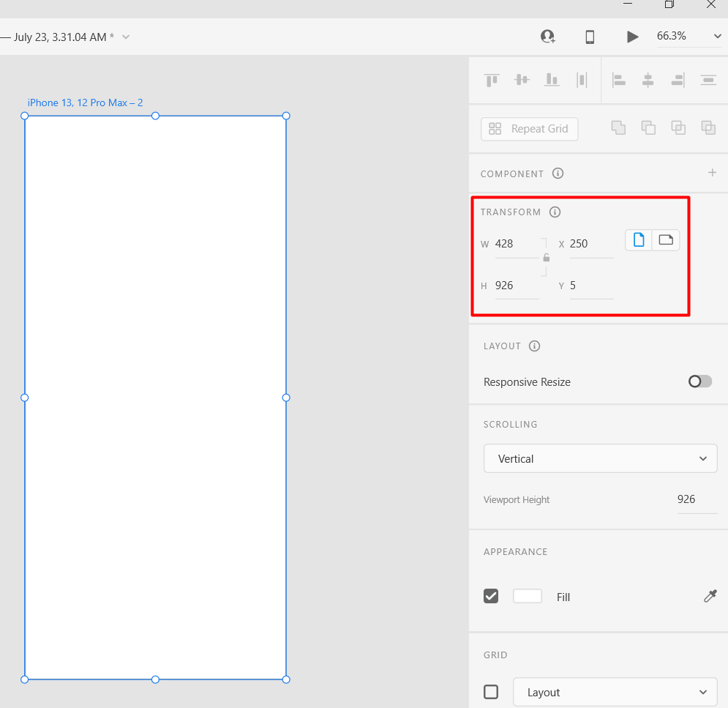Enable Responsive Resize

pos(699,381)
